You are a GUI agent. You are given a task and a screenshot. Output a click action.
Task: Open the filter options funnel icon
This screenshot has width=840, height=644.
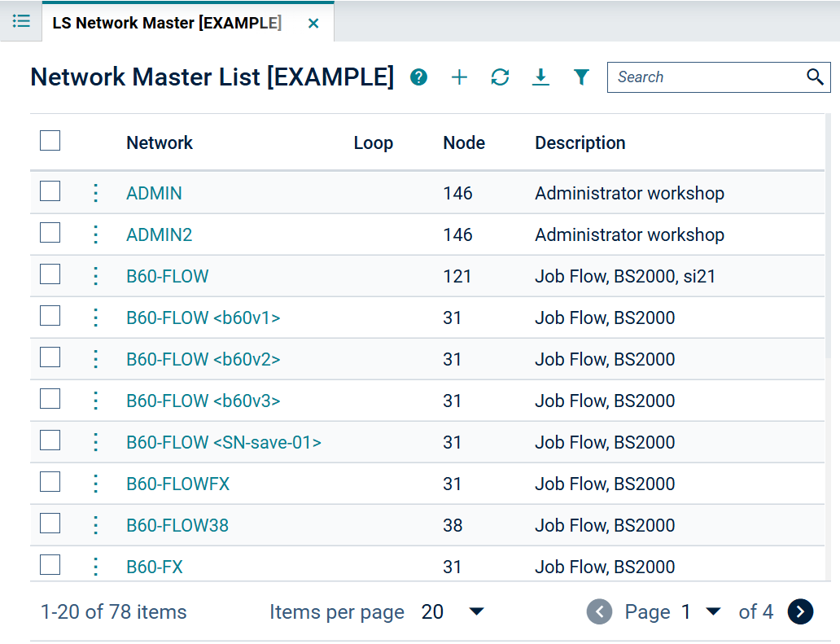point(581,77)
